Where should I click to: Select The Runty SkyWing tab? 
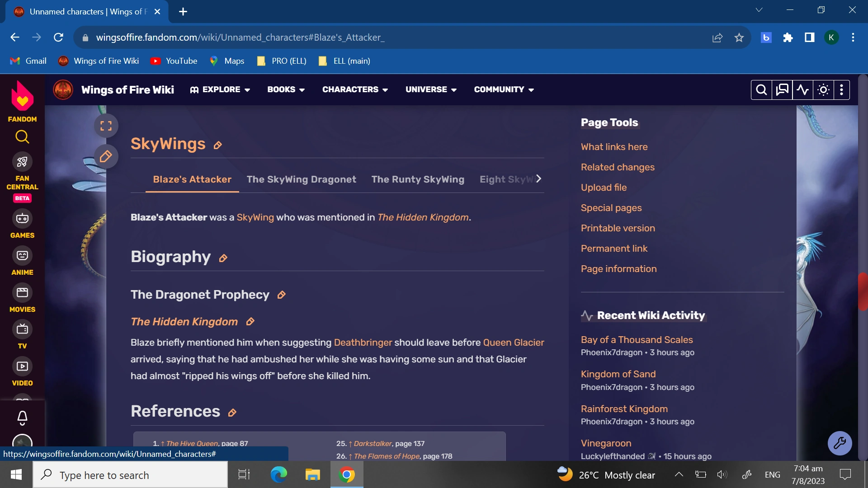point(417,179)
